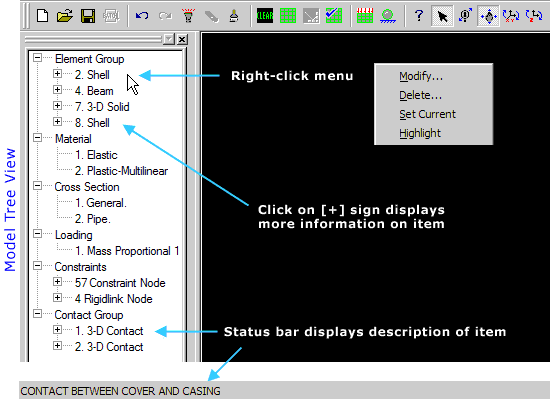Click the green CLEAR icon

(x=265, y=16)
